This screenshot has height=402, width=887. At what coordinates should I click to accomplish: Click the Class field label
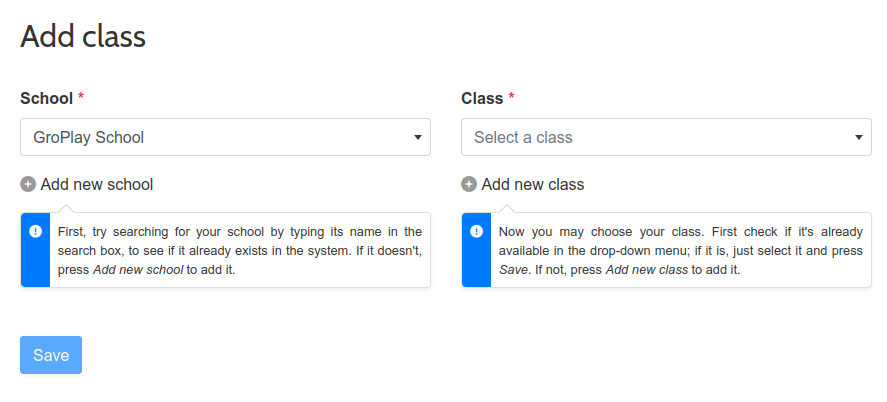coord(483,98)
